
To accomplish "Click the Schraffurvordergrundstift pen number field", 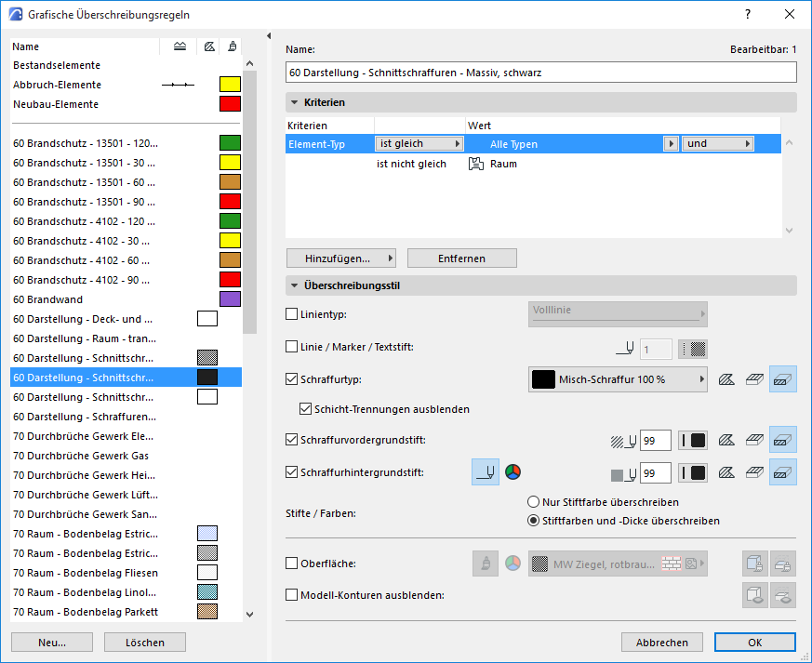I will tap(656, 441).
